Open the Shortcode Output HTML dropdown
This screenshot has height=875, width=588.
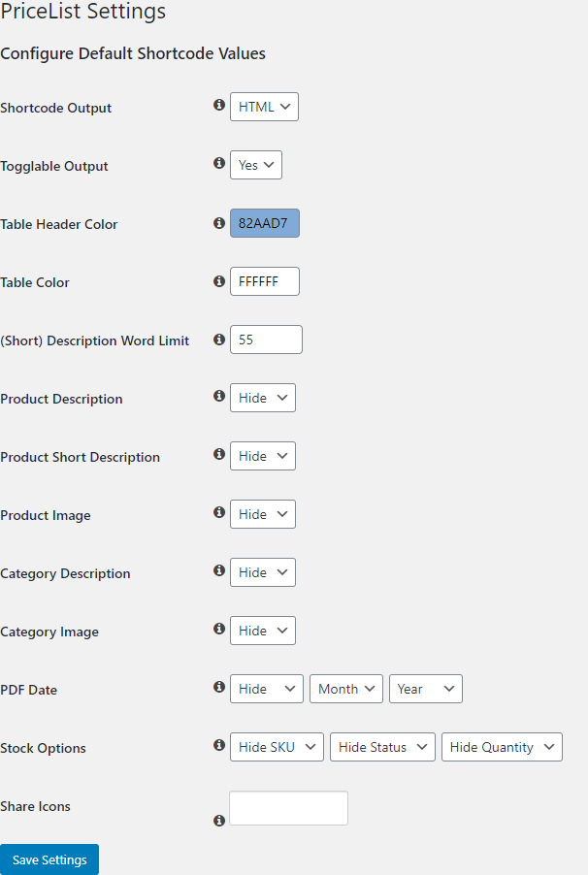pyautogui.click(x=264, y=107)
